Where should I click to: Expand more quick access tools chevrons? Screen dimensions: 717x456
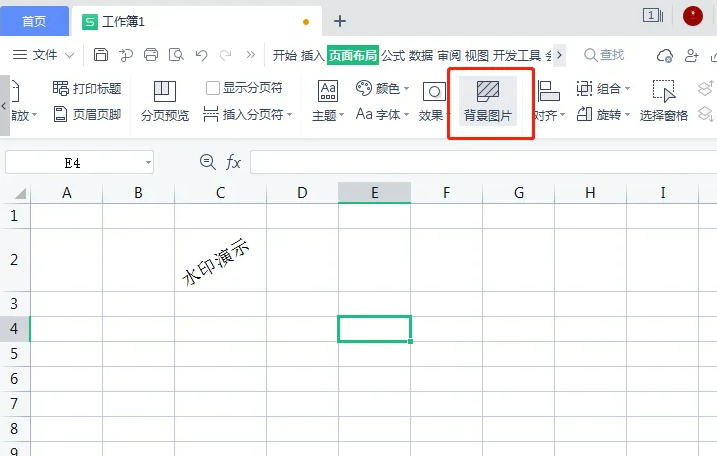tap(251, 55)
